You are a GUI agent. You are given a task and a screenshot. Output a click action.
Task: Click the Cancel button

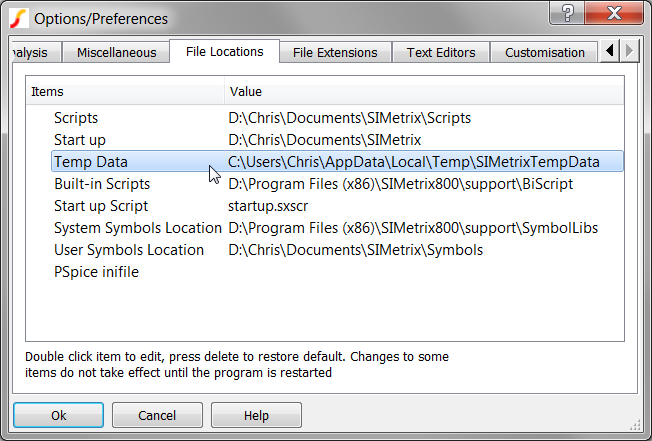[157, 415]
